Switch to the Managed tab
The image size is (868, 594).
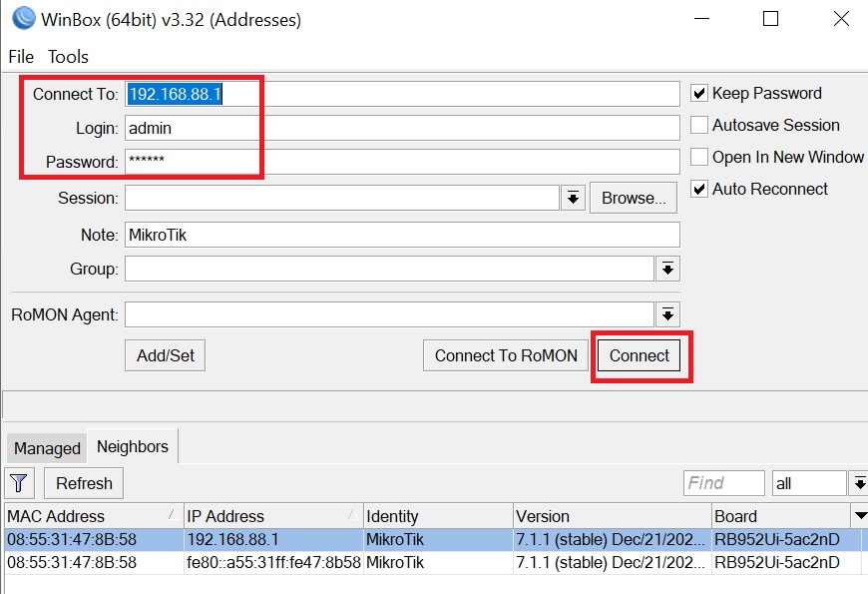(47, 447)
